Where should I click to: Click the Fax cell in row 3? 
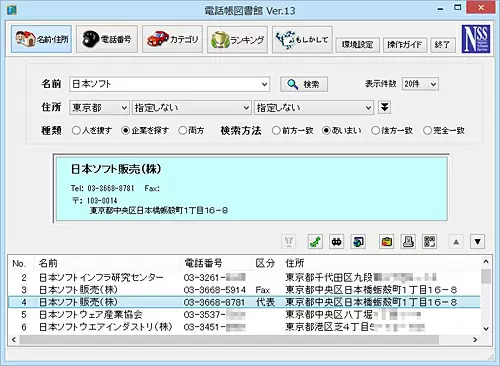[263, 290]
